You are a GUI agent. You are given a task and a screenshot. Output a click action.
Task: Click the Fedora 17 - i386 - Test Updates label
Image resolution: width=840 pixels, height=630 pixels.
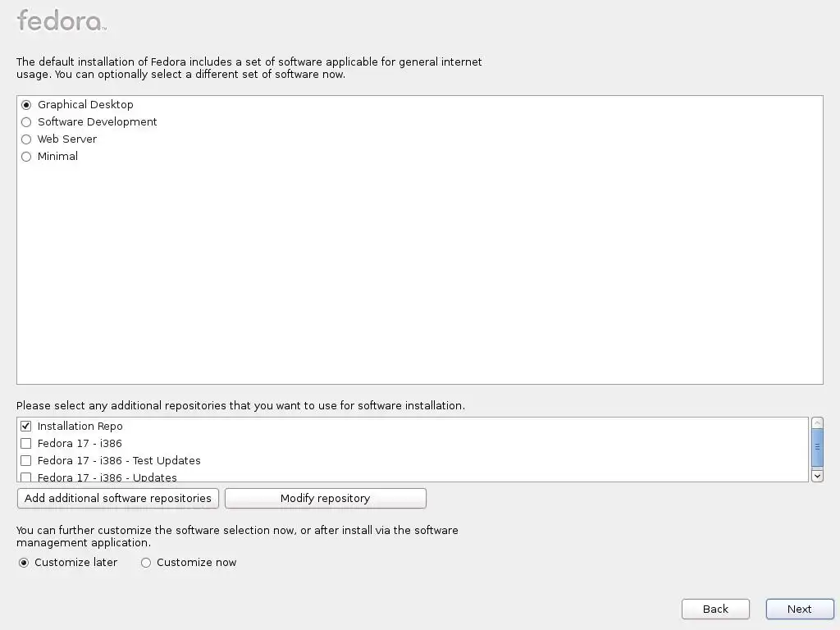coord(119,461)
